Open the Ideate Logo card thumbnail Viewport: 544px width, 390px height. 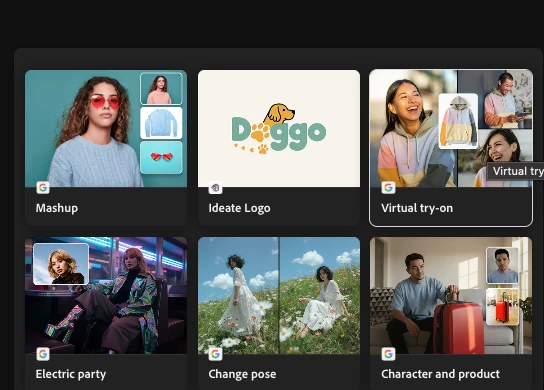[x=279, y=128]
